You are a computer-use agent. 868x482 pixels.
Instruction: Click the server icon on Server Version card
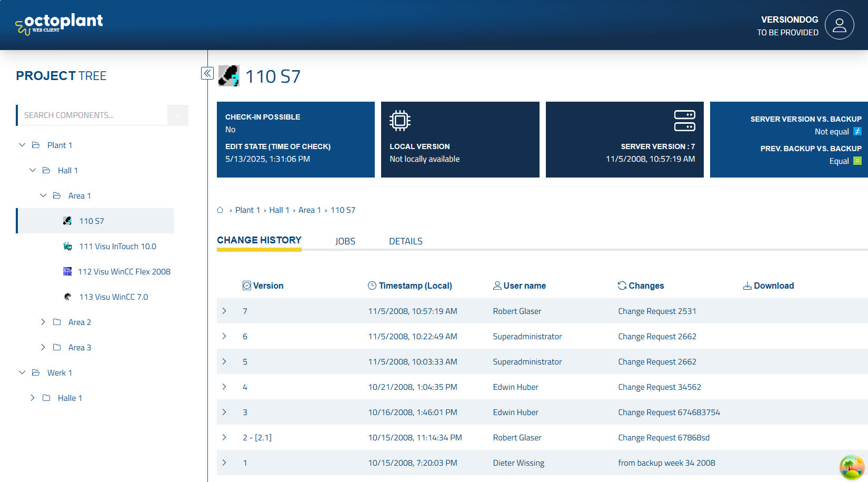tap(685, 120)
